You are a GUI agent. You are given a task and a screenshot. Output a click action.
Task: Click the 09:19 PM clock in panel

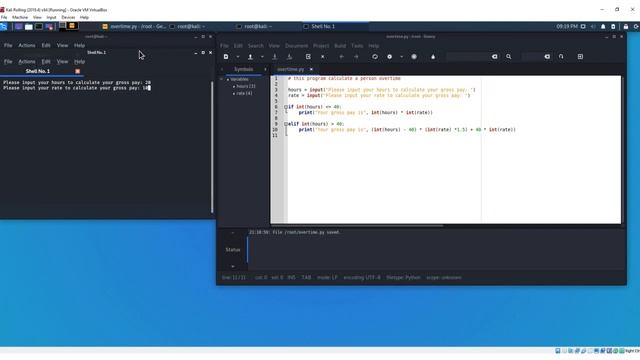tap(567, 27)
